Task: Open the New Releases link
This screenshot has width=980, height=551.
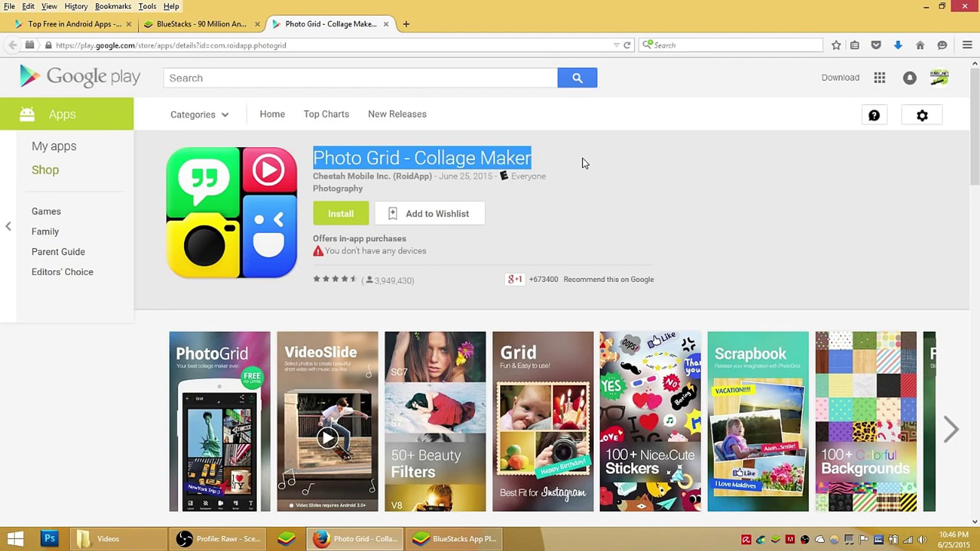Action: point(397,114)
